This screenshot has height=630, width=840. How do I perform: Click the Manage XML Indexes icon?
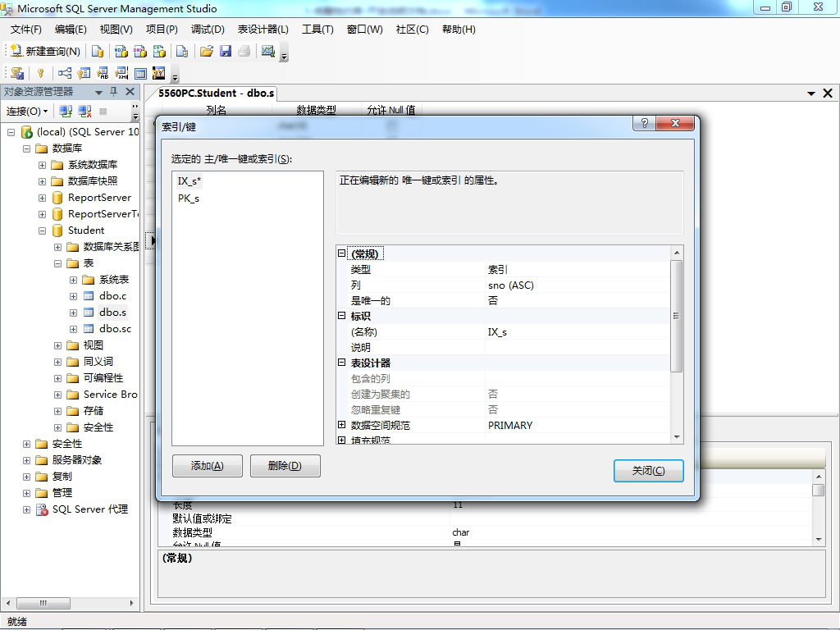121,73
